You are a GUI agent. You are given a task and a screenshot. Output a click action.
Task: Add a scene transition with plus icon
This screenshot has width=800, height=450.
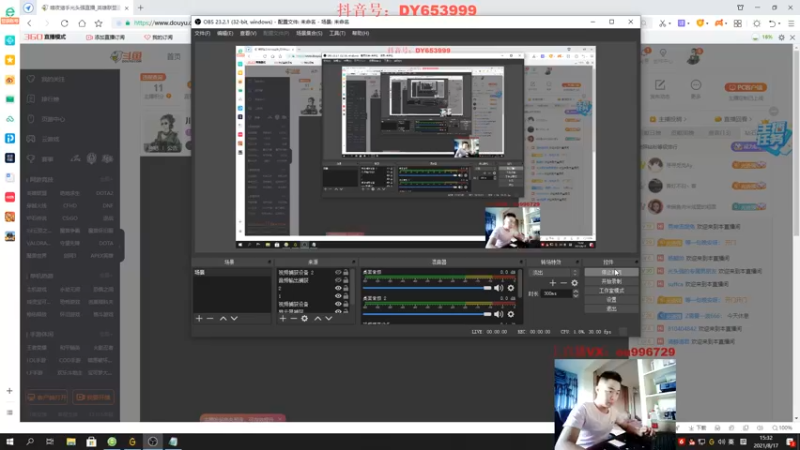click(553, 283)
